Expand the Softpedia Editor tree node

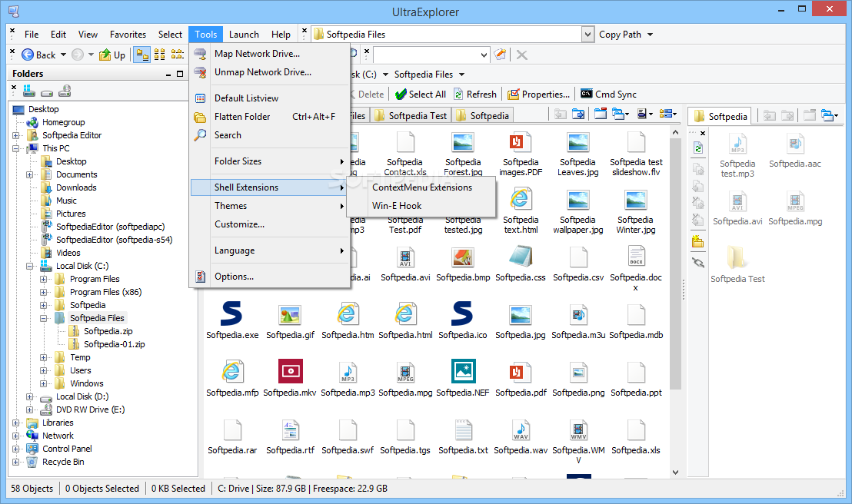point(15,135)
